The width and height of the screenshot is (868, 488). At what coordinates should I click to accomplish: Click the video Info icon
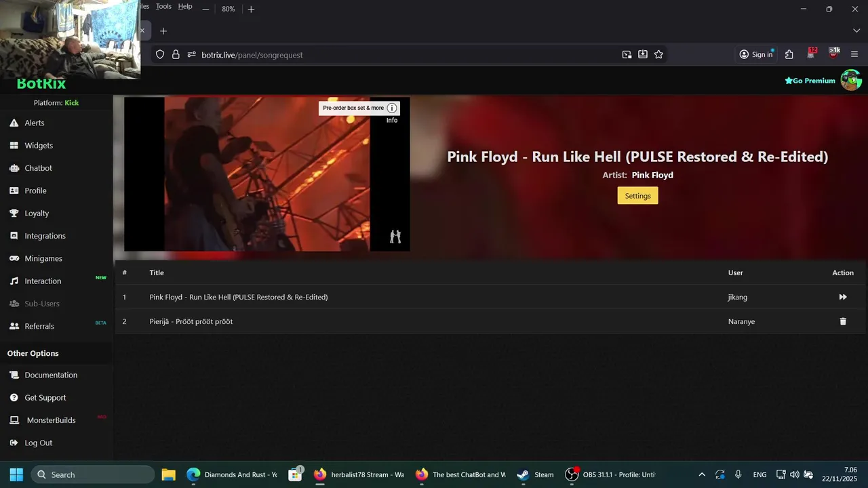pos(392,108)
